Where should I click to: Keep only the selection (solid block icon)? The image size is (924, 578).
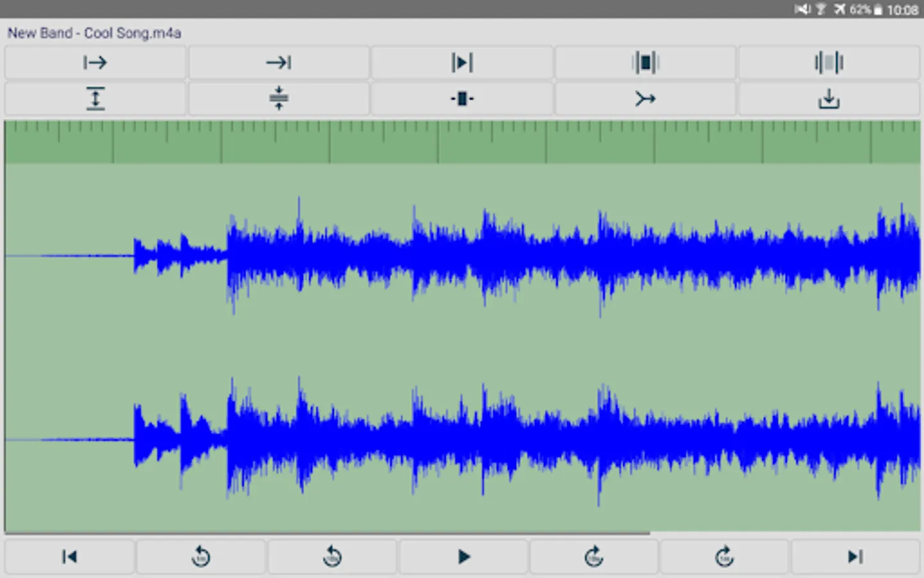pyautogui.click(x=646, y=62)
